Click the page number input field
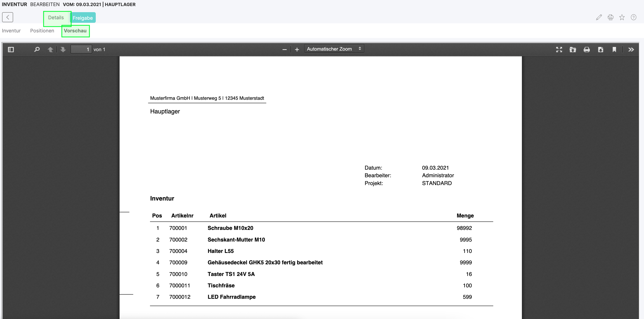This screenshot has height=319, width=644. pyautogui.click(x=81, y=49)
